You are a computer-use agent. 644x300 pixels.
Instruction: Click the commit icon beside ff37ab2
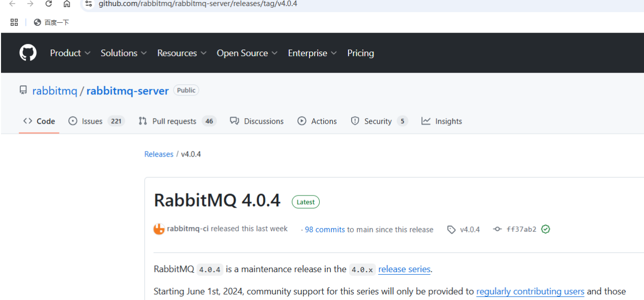pos(497,229)
